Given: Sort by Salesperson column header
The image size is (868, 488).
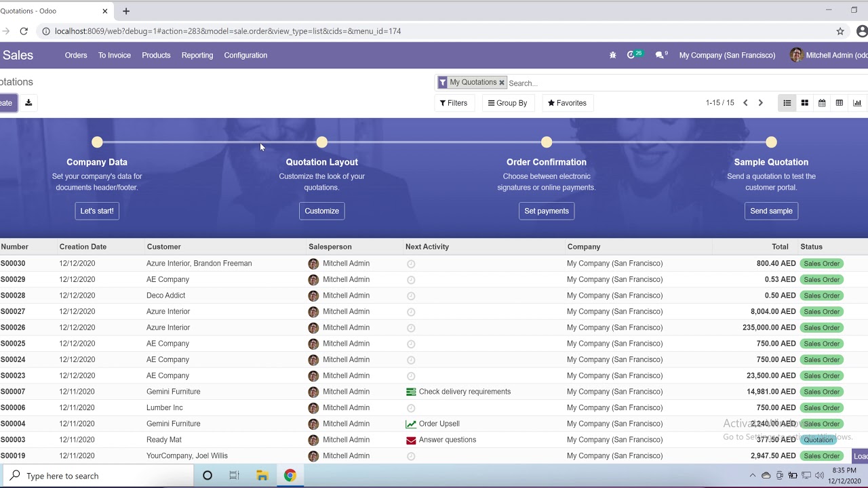Looking at the screenshot, I should [330, 247].
